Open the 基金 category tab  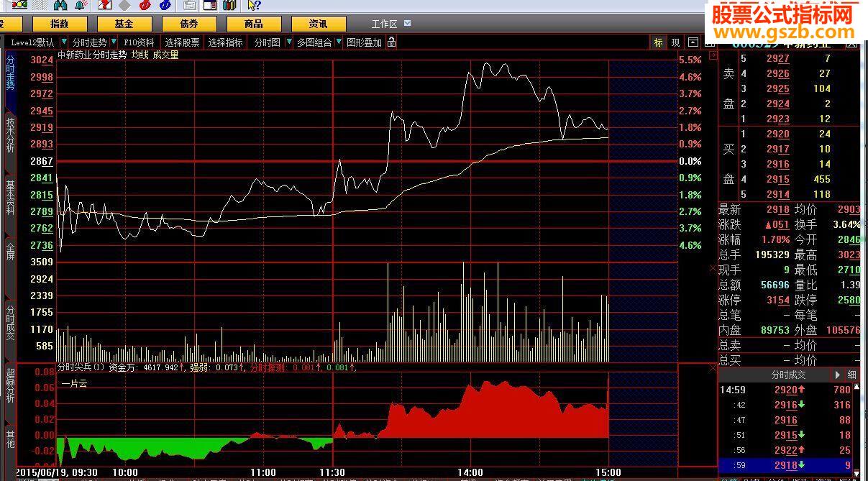click(124, 24)
